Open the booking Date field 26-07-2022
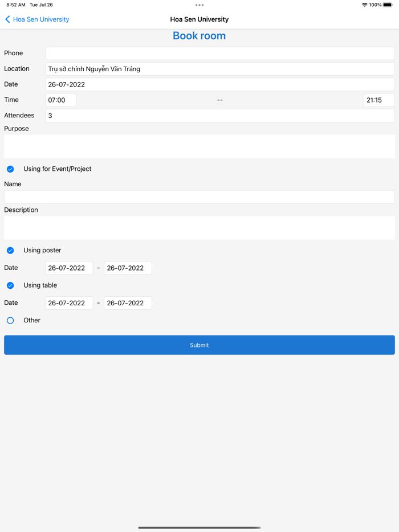Image resolution: width=399 pixels, height=532 pixels. click(x=219, y=84)
